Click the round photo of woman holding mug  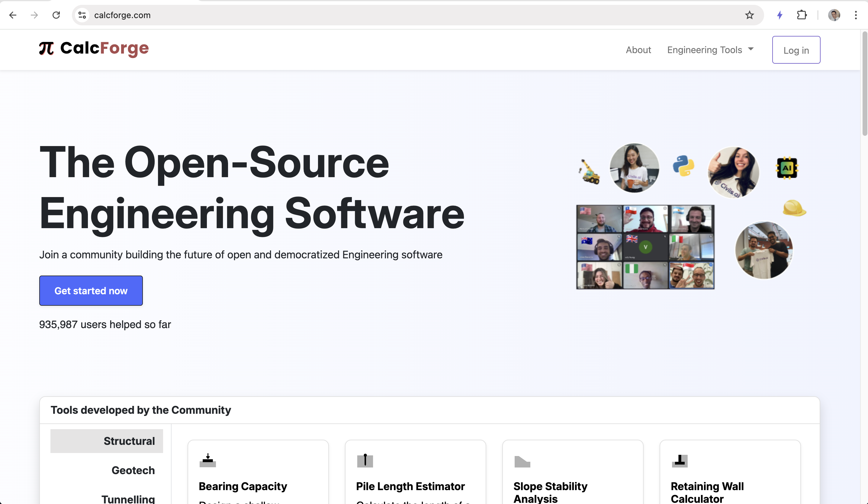(x=634, y=168)
